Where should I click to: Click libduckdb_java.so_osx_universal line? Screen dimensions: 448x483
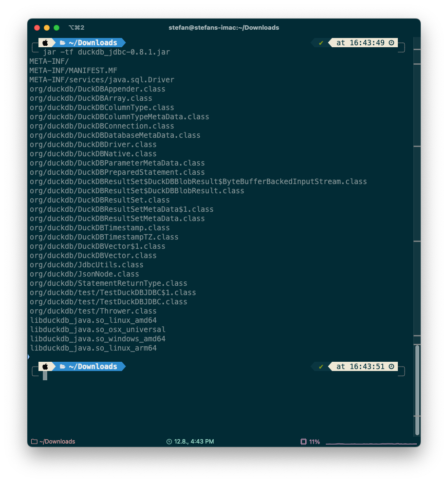(x=97, y=329)
